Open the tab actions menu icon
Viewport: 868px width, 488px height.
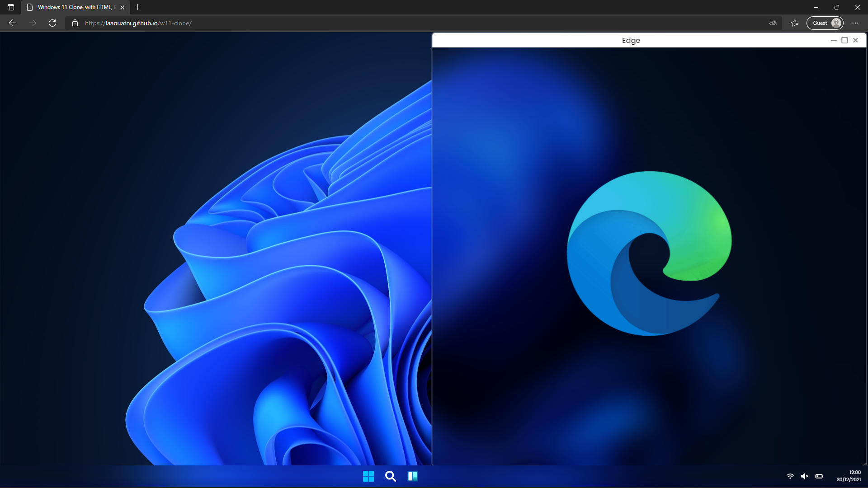(11, 7)
